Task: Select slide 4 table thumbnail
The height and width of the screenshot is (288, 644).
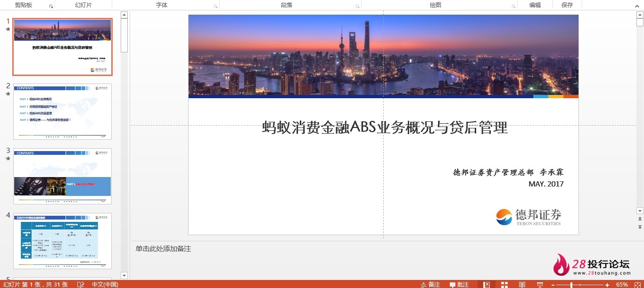Action: click(x=62, y=241)
